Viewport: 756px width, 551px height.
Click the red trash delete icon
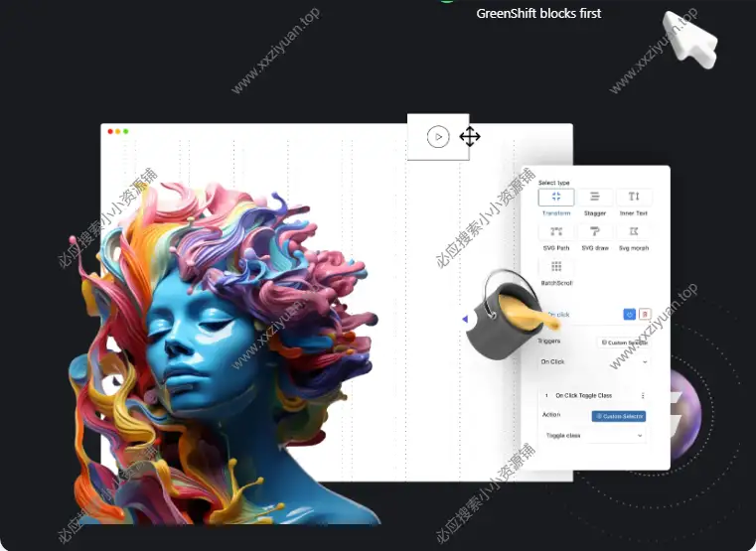coord(645,314)
